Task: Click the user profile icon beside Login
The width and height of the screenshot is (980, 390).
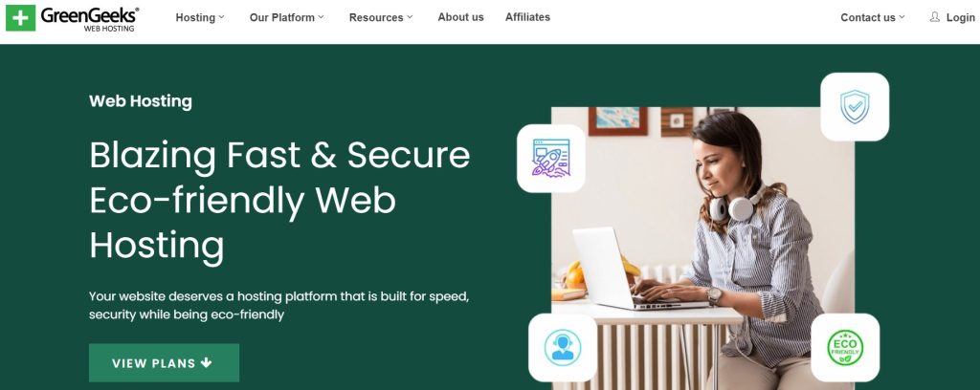Action: pos(934,17)
